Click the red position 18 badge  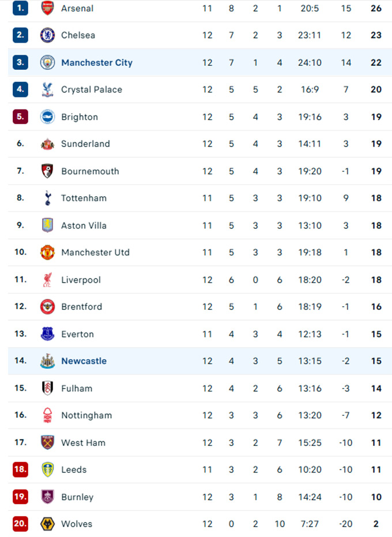click(x=20, y=470)
